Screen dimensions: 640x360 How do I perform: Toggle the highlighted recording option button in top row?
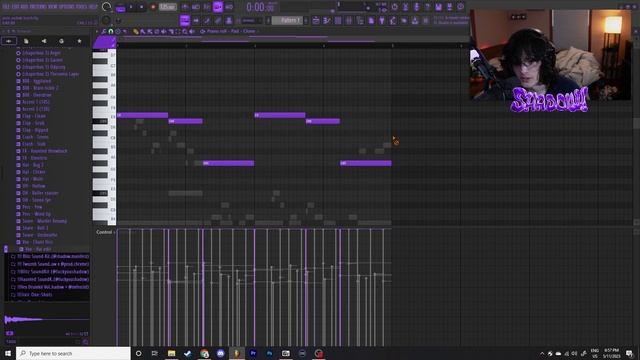(x=218, y=7)
